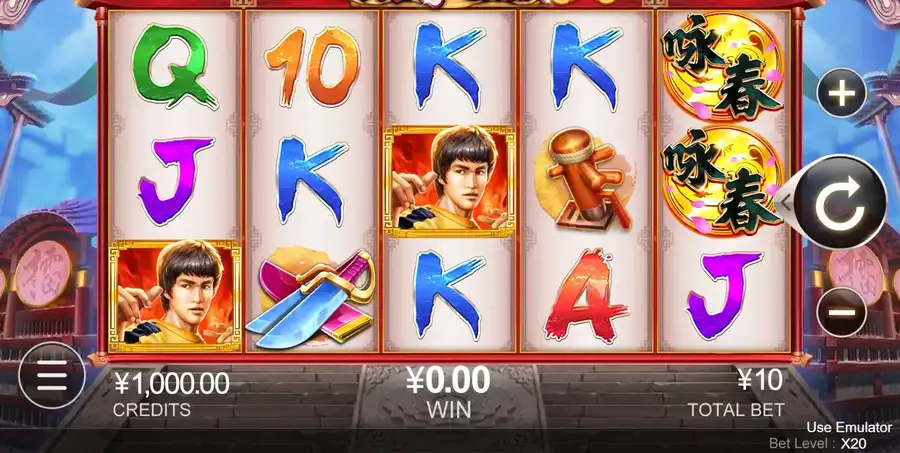Click the top gold Wing Chun scatter coin
The image size is (900, 453).
pos(723,67)
